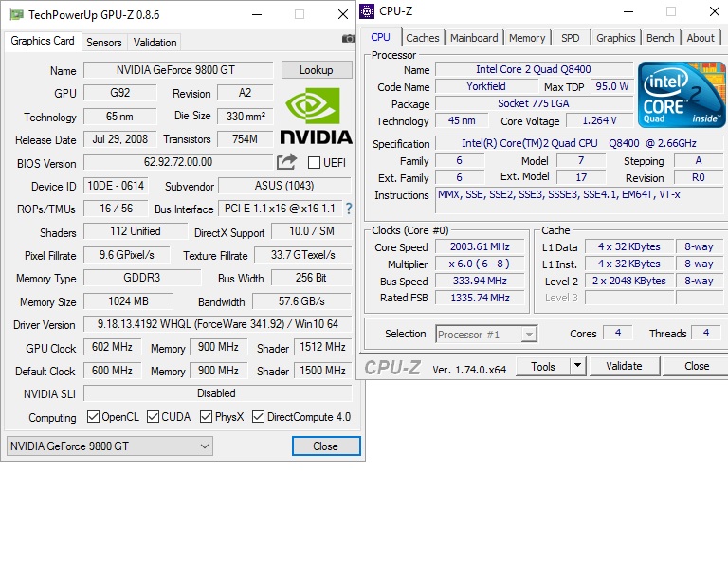Image resolution: width=728 pixels, height=582 pixels.
Task: Click the Core Voltage 1.264 V value
Action: coord(599,120)
